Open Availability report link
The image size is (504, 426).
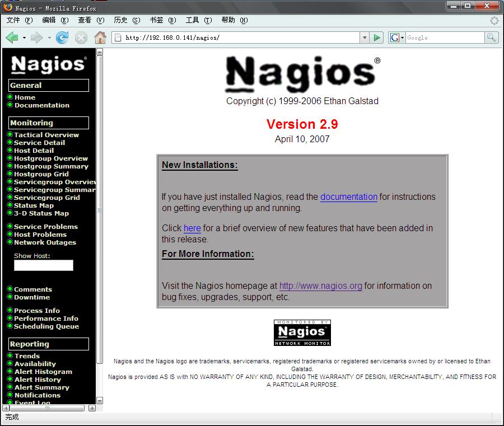click(35, 364)
